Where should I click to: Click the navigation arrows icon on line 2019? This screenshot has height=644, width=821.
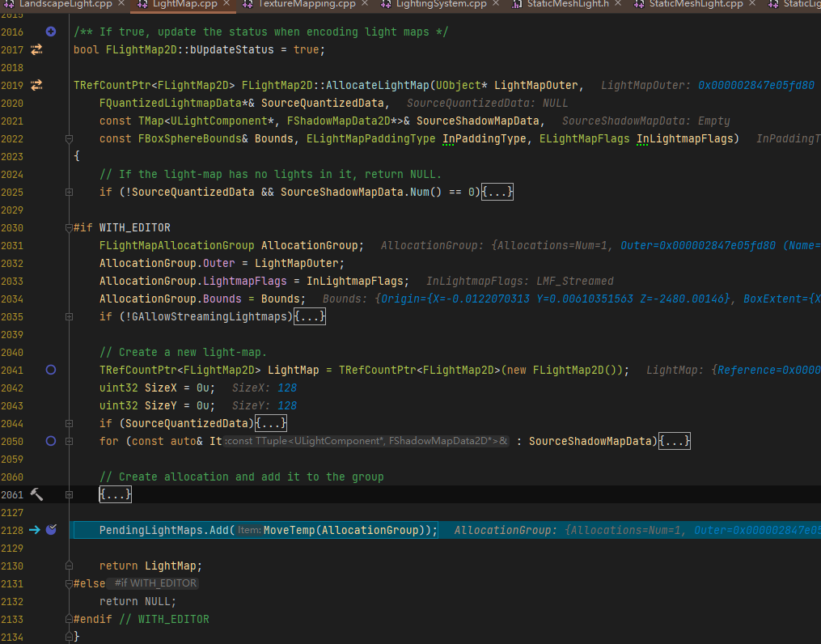[36, 85]
